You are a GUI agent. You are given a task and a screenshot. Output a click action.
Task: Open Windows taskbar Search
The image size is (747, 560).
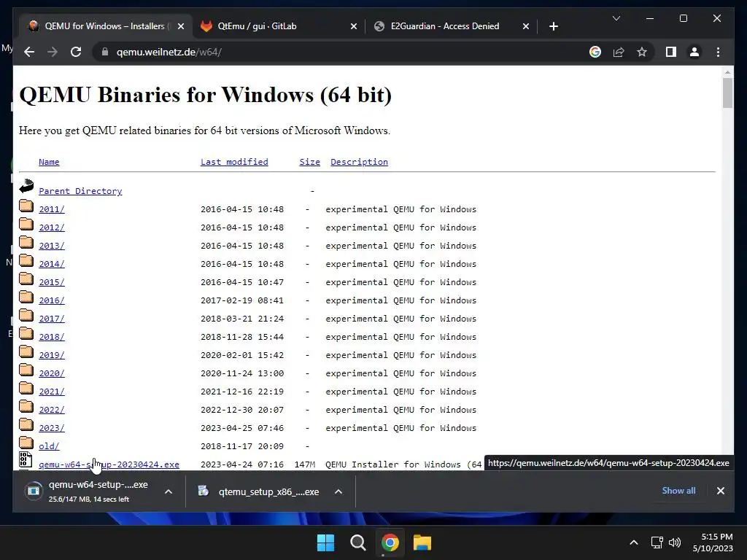(357, 542)
